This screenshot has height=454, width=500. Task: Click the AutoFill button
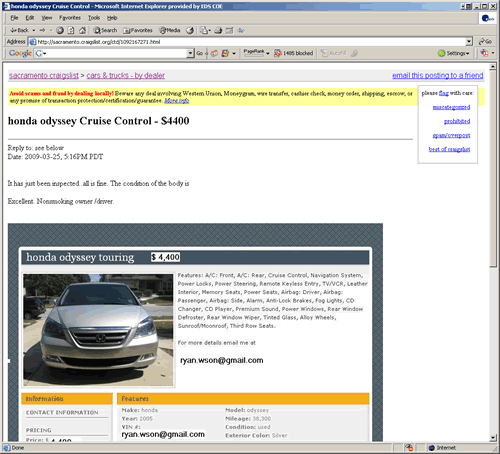pos(334,53)
